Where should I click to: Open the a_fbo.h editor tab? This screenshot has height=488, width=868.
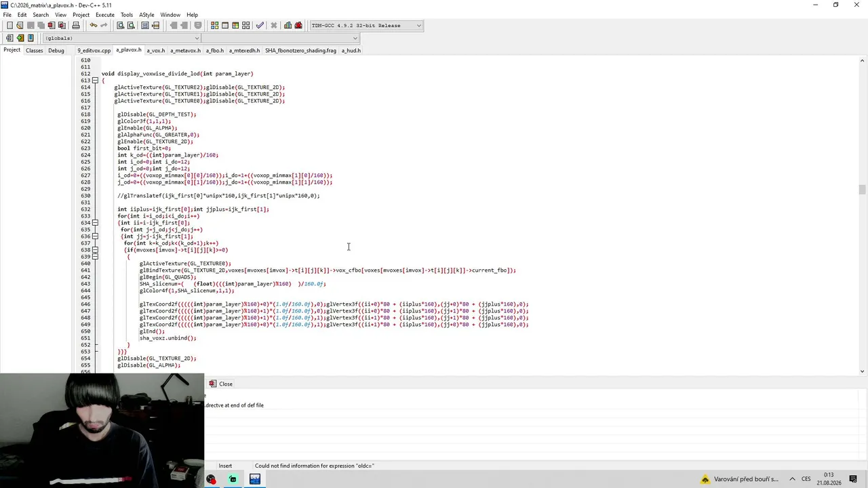(x=215, y=50)
